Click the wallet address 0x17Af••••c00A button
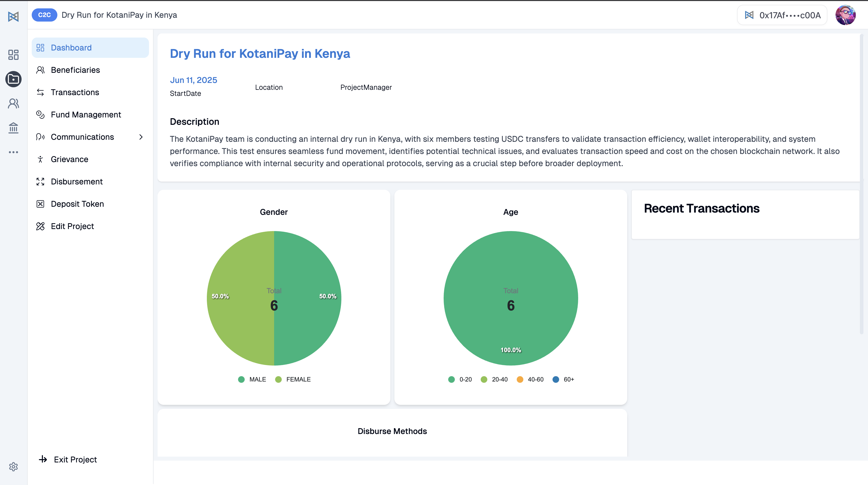Viewport: 868px width, 485px height. click(782, 15)
